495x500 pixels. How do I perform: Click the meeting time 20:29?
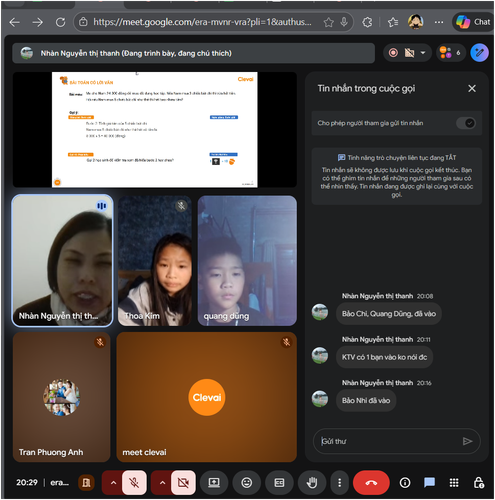coord(27,482)
